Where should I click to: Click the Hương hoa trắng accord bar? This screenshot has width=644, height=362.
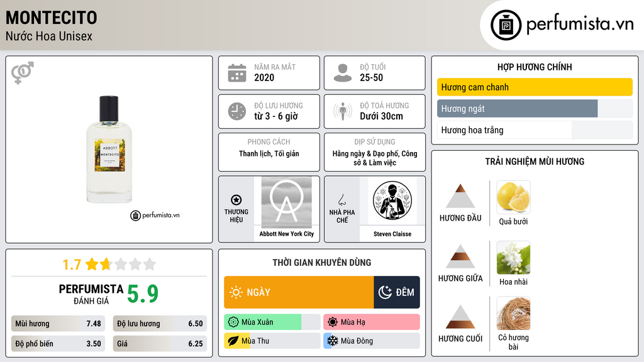point(535,130)
